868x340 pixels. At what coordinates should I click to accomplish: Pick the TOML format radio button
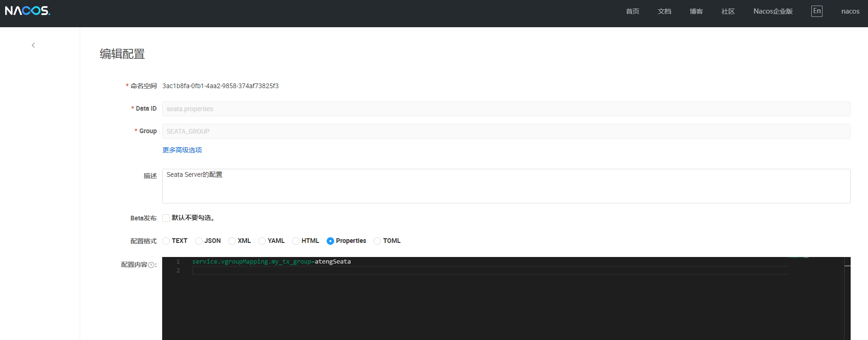377,241
